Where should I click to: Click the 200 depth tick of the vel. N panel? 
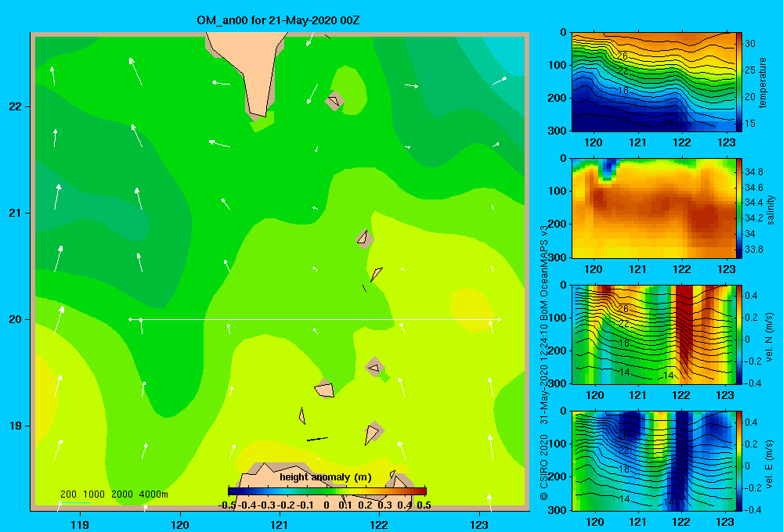click(557, 350)
